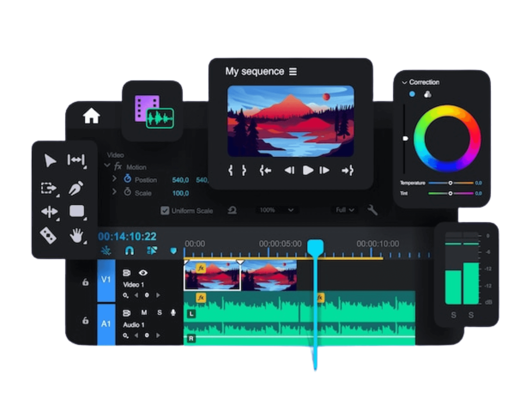Click the Home icon

tap(91, 116)
